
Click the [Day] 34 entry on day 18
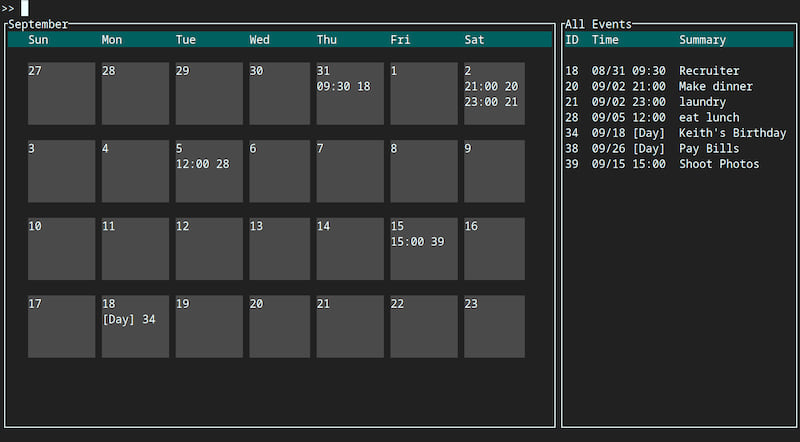point(129,320)
